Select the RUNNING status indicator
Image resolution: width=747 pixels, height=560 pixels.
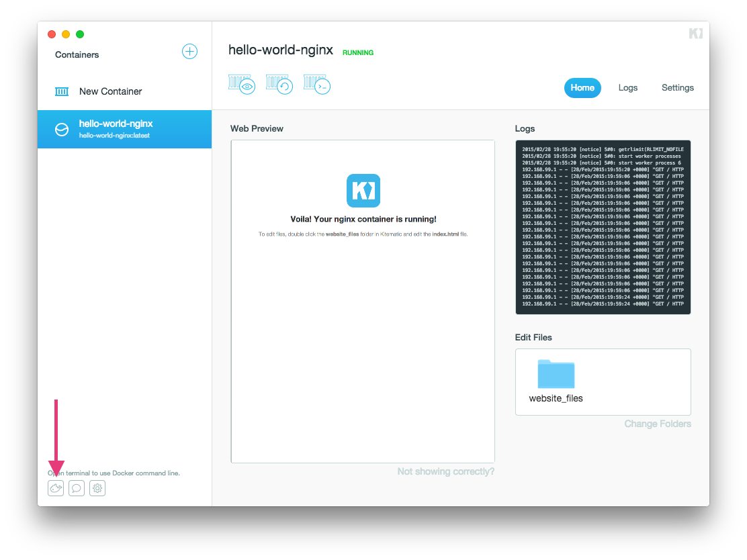pyautogui.click(x=358, y=52)
